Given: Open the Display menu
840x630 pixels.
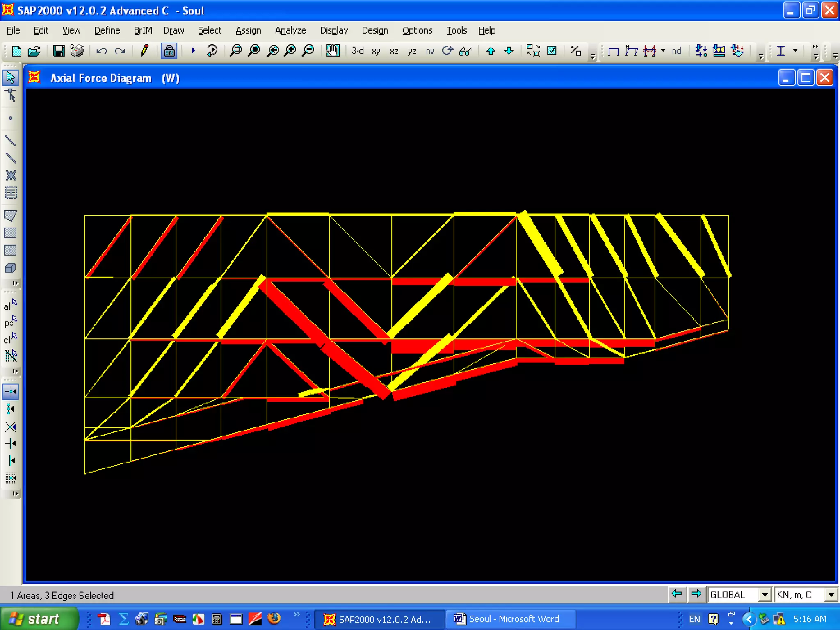Looking at the screenshot, I should (x=333, y=30).
